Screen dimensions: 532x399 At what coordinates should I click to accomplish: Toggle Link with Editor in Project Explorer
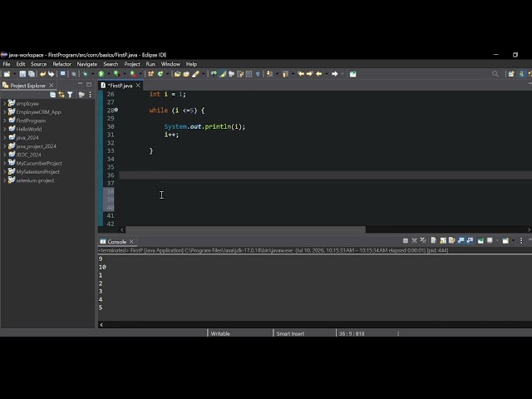click(x=62, y=95)
